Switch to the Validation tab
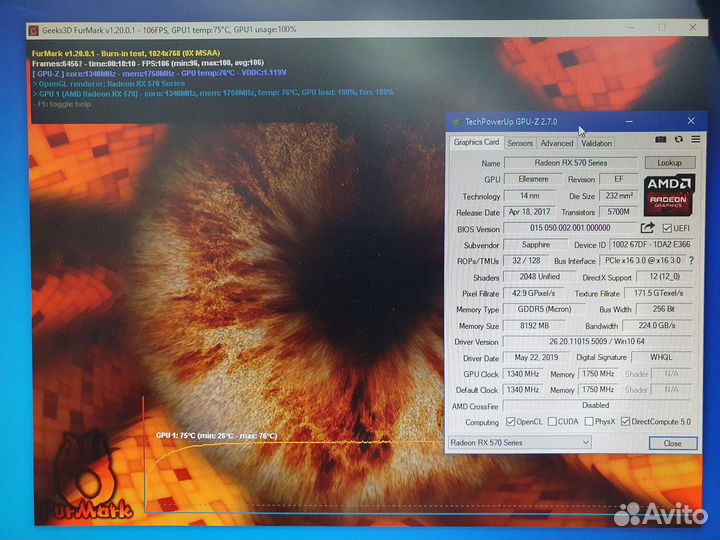 coord(596,143)
